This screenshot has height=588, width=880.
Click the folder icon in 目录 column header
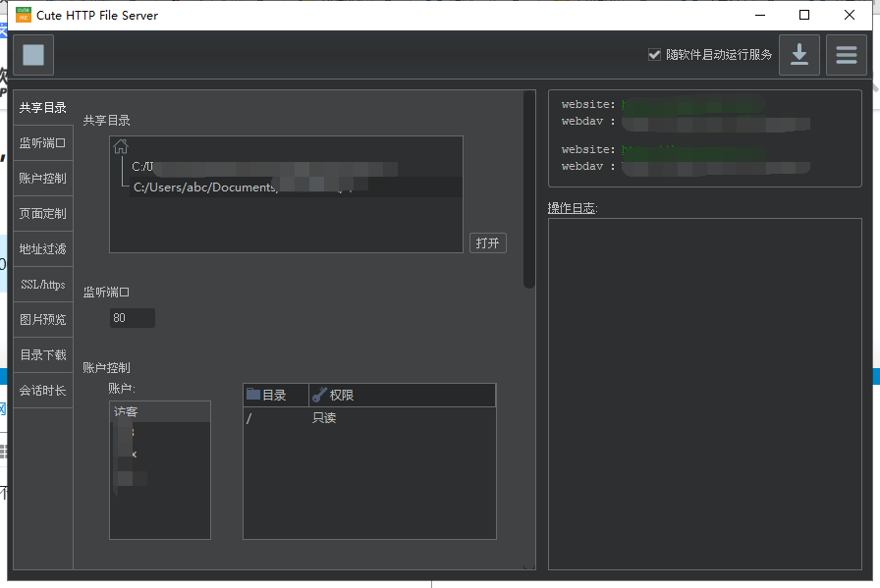point(253,395)
